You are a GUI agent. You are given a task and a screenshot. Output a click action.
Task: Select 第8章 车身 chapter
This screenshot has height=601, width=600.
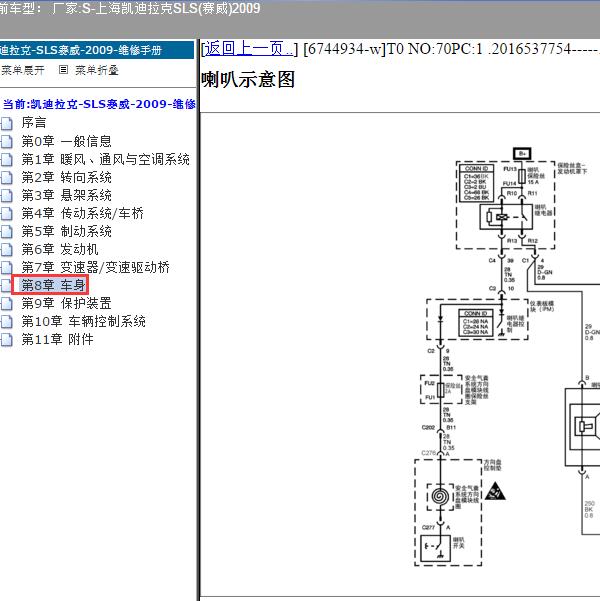[x=53, y=285]
